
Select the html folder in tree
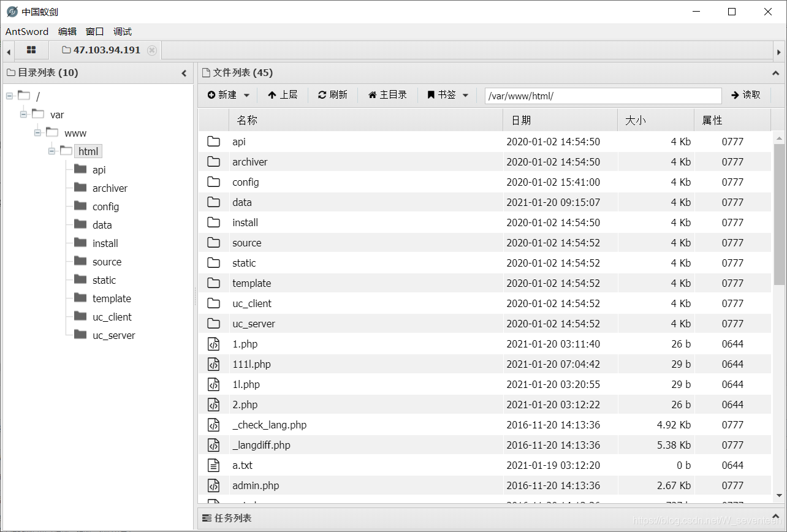pyautogui.click(x=88, y=151)
